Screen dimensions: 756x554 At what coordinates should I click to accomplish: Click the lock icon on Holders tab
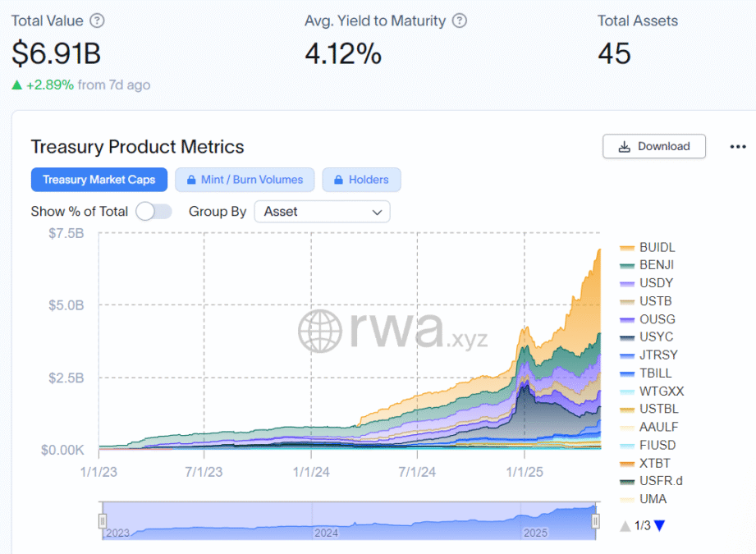(338, 180)
